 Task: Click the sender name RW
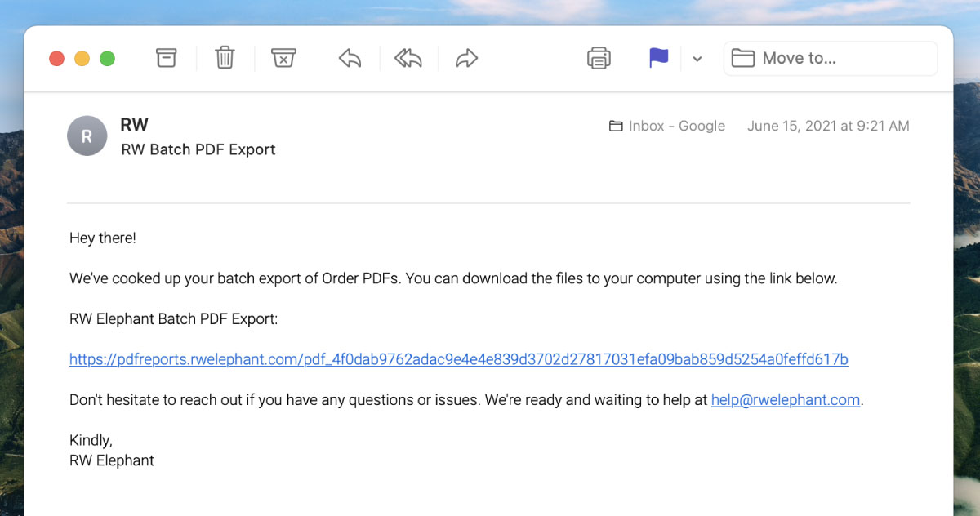135,124
